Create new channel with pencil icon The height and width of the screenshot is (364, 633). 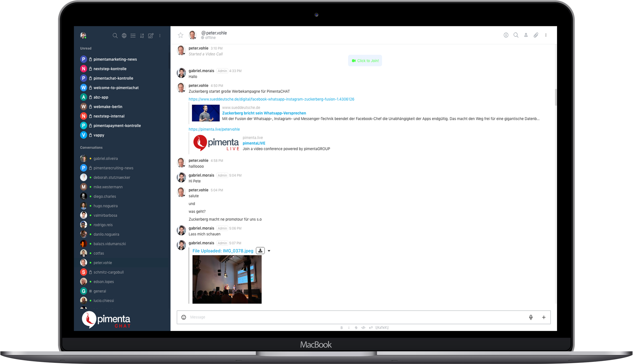(151, 35)
